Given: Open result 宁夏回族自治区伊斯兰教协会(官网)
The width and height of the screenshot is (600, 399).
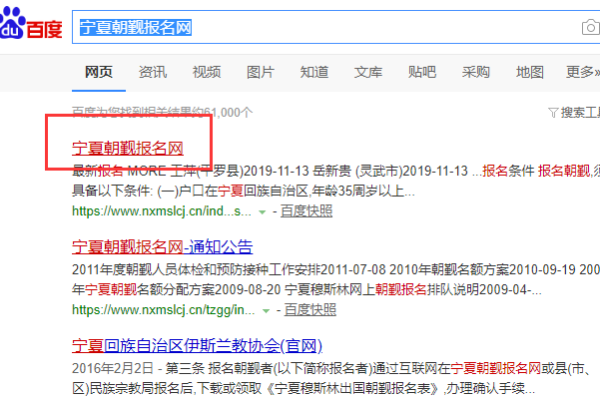Looking at the screenshot, I should pyautogui.click(x=197, y=346).
